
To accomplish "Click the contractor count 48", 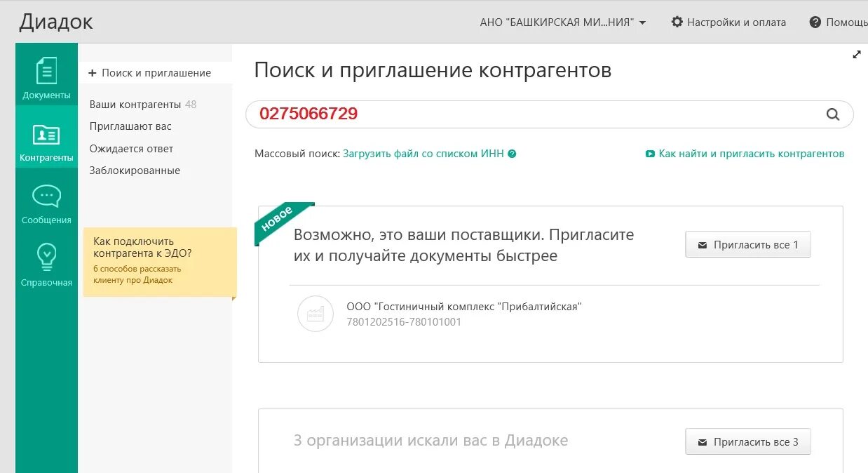I will point(191,105).
